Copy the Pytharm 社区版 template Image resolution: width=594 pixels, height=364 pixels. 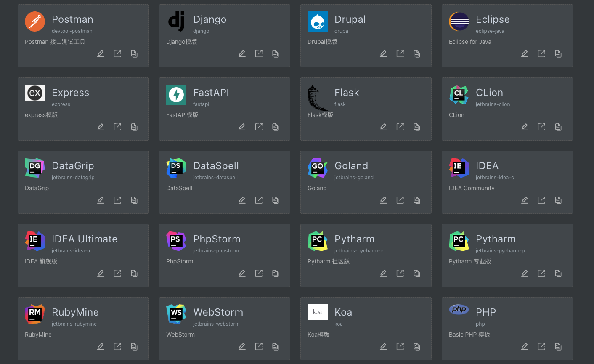click(417, 274)
